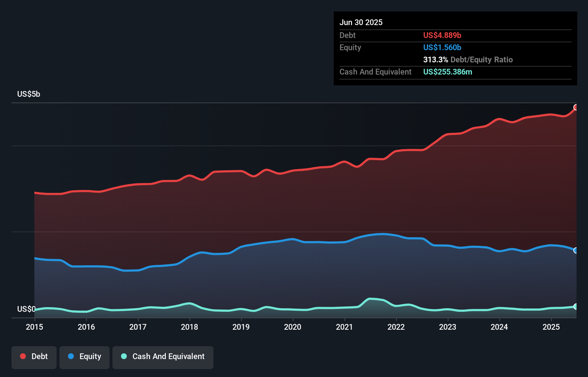Toggle visibility of the Cash And Equivalent series

[x=163, y=357]
